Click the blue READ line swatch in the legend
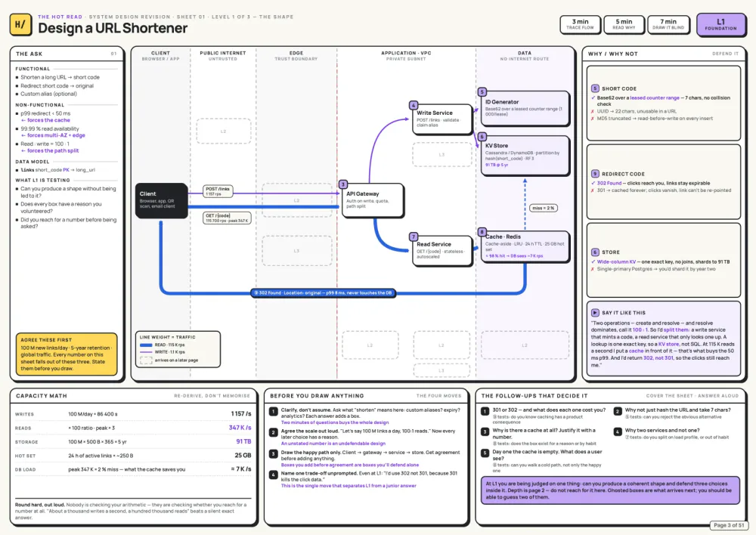This screenshot has height=535, width=756. [x=146, y=345]
